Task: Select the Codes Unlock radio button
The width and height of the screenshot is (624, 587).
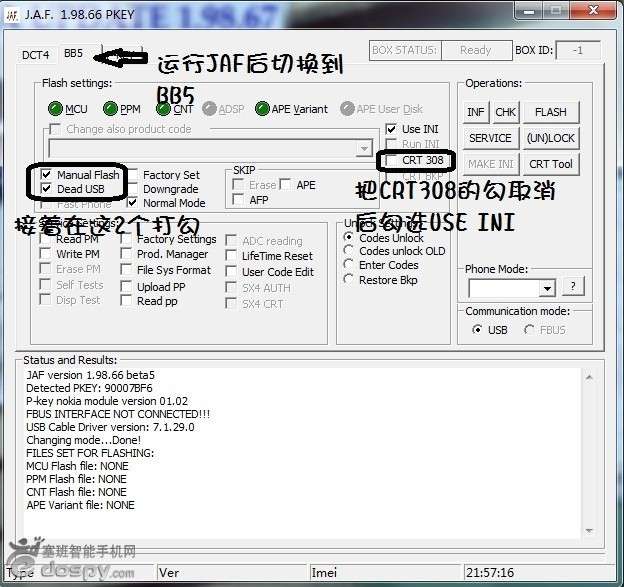Action: 349,238
